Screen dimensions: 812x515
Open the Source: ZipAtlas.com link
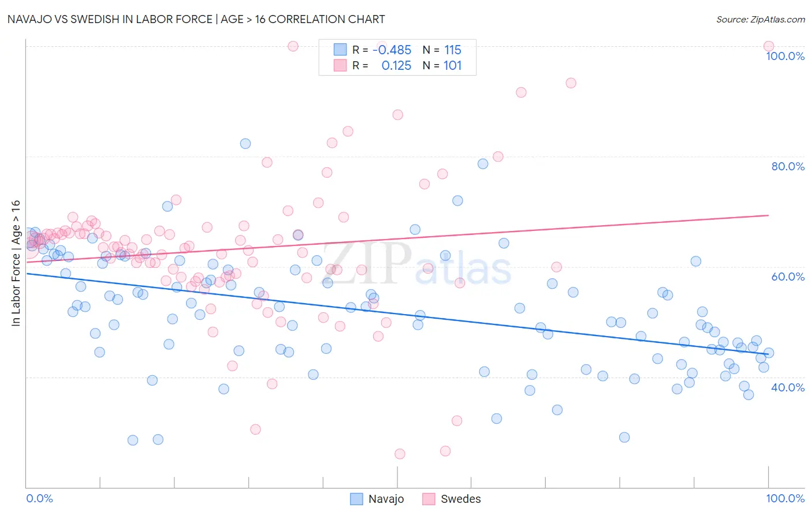pyautogui.click(x=761, y=19)
